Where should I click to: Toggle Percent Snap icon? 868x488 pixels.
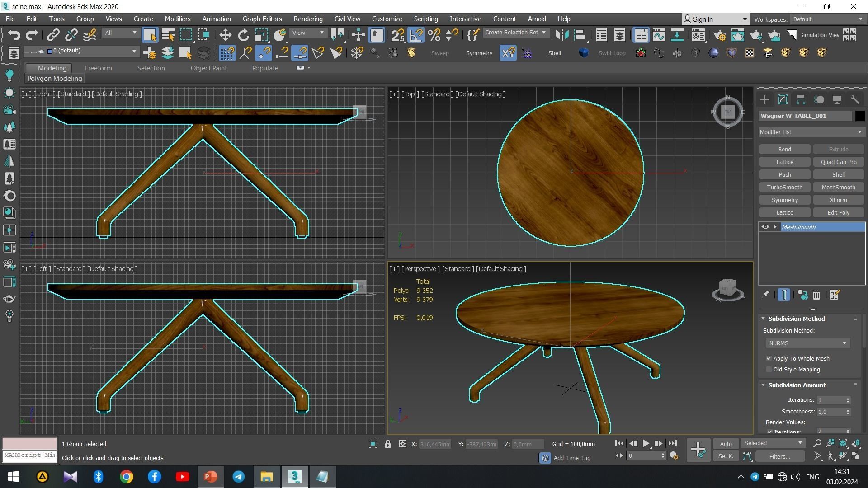434,35
